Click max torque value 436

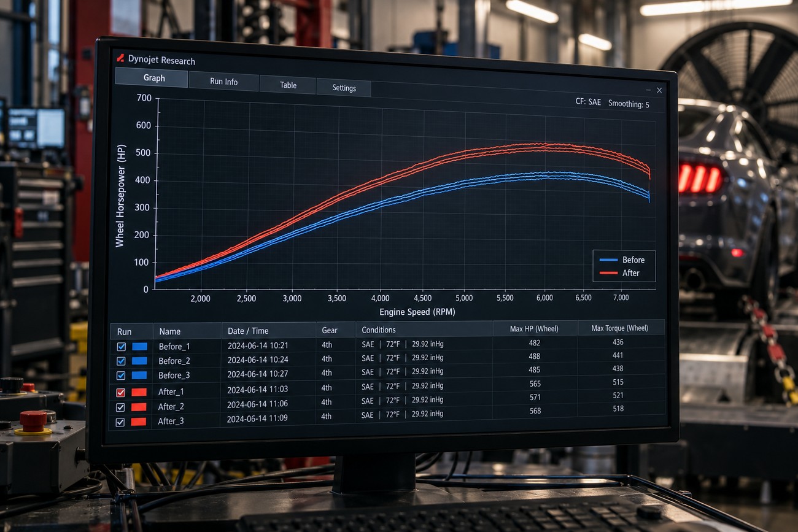click(618, 342)
